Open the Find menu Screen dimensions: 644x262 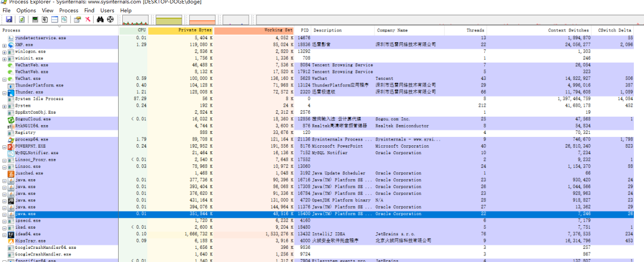coord(89,10)
